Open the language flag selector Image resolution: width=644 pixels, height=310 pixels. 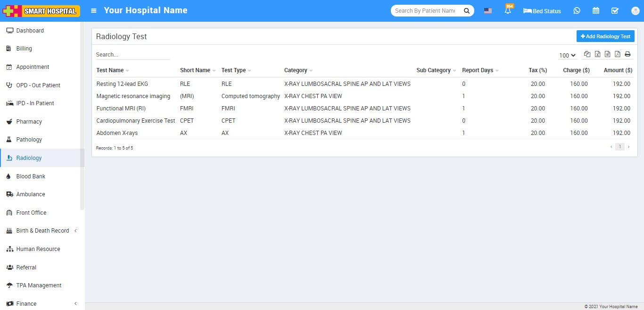(x=488, y=11)
